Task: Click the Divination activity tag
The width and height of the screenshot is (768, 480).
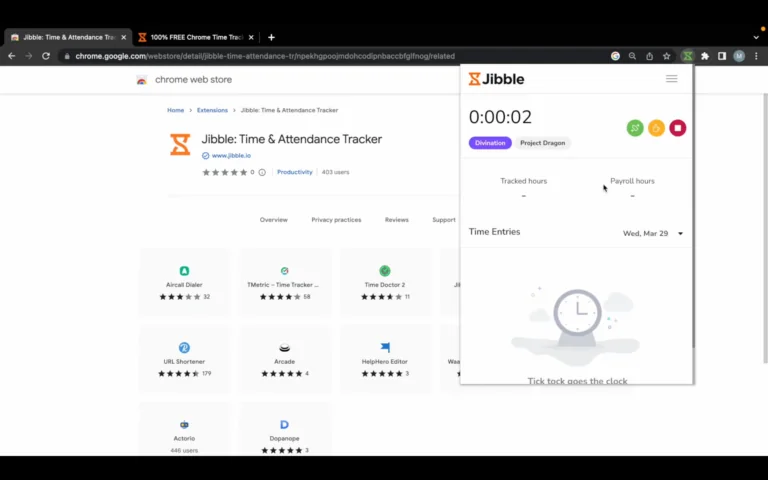Action: click(x=490, y=143)
